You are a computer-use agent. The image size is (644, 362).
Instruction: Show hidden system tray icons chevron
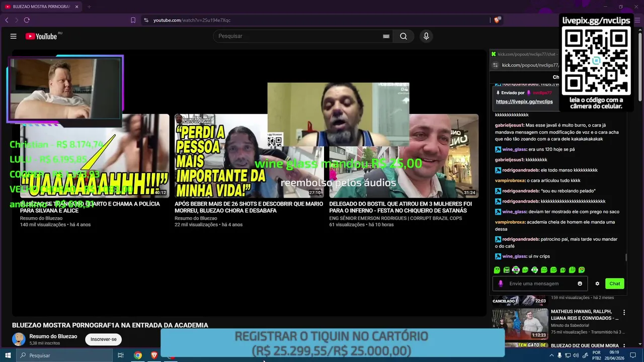point(551,355)
